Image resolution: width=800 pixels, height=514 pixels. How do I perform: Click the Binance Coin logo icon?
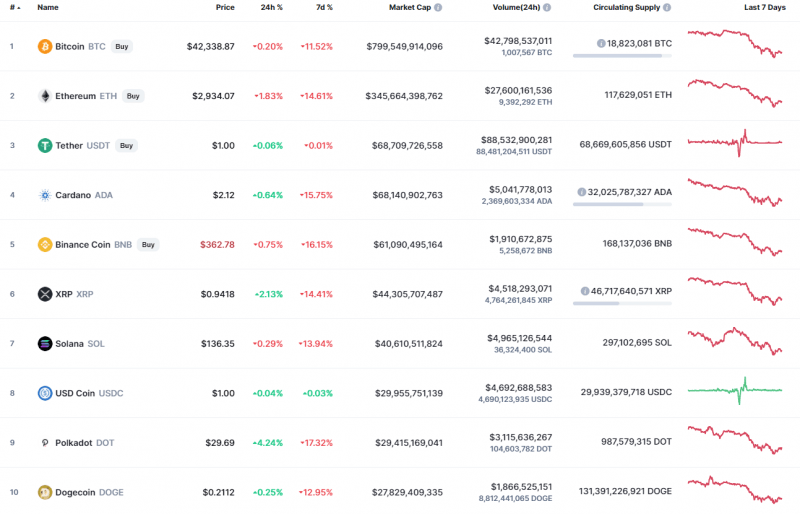pyautogui.click(x=44, y=244)
